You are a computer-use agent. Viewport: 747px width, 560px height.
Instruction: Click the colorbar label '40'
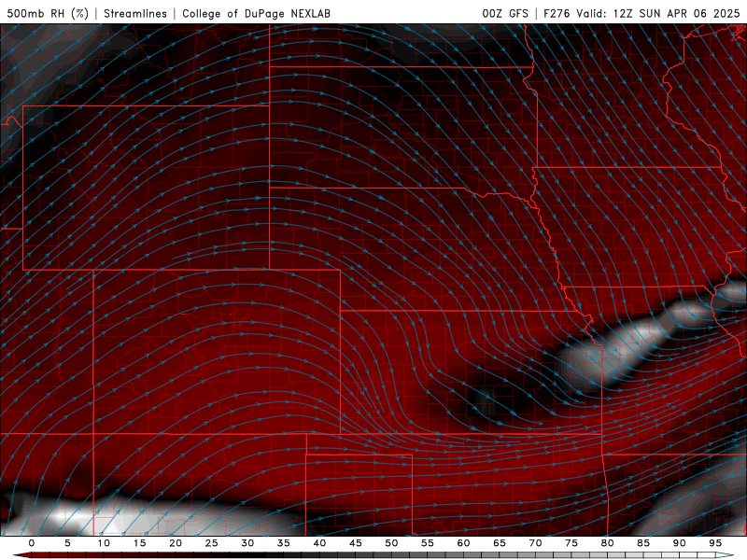[x=319, y=543]
